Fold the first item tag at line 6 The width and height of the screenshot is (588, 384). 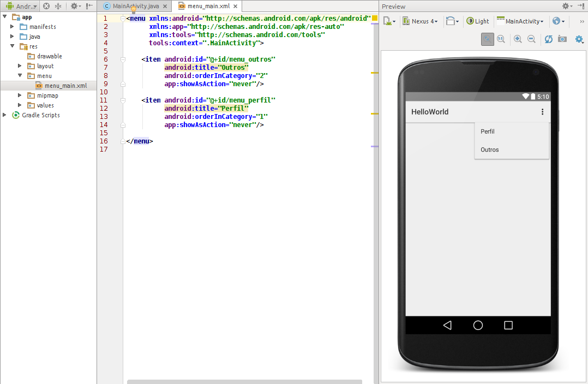pos(123,59)
